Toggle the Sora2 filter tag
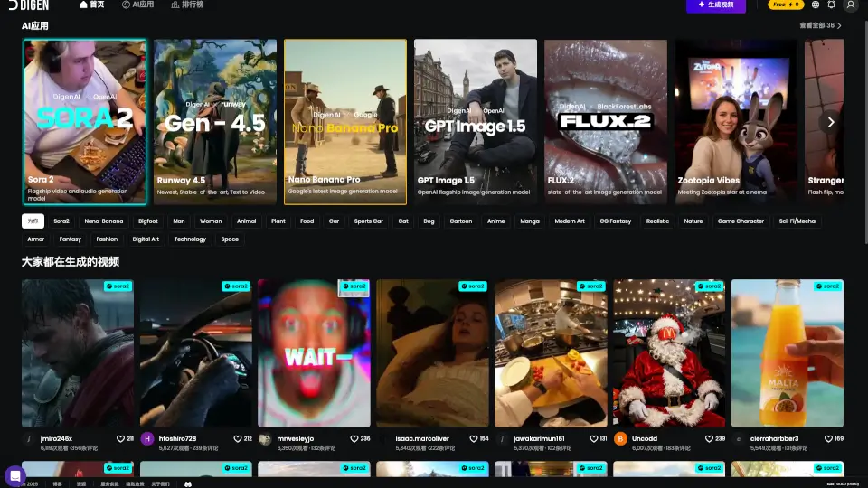This screenshot has height=488, width=868. pos(61,221)
